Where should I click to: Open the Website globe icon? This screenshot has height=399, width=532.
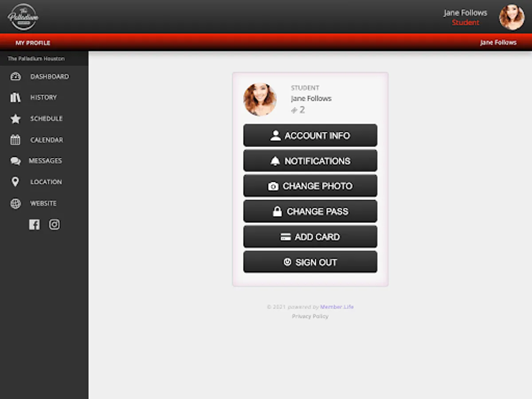point(16,203)
